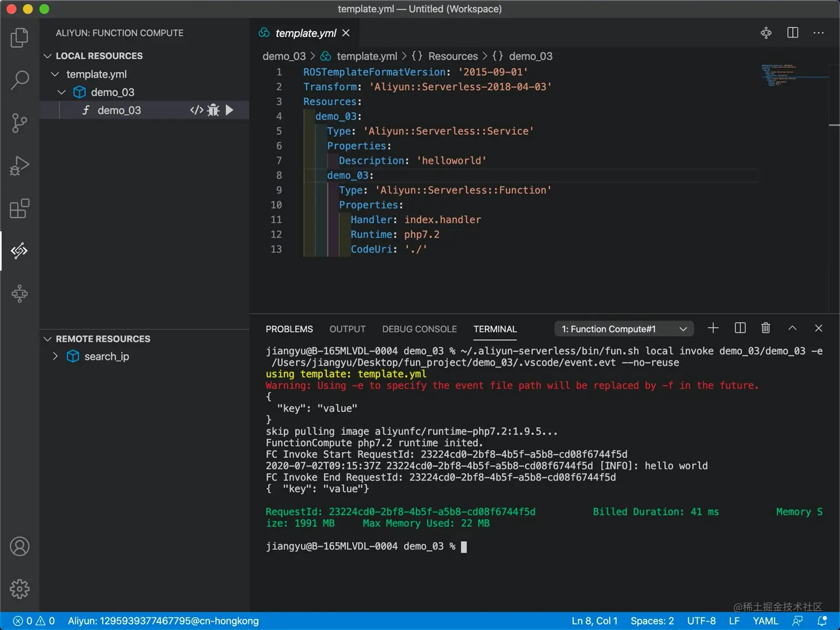Select the demo_03 function tree row
840x630 pixels.
(144, 110)
